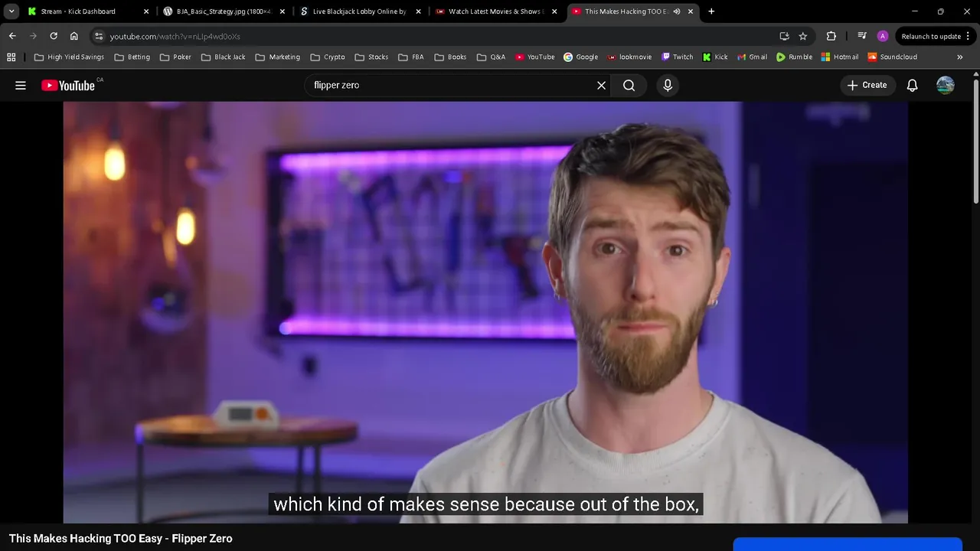This screenshot has width=980, height=551.
Task: Open Books bookmark folder
Action: pos(450,57)
